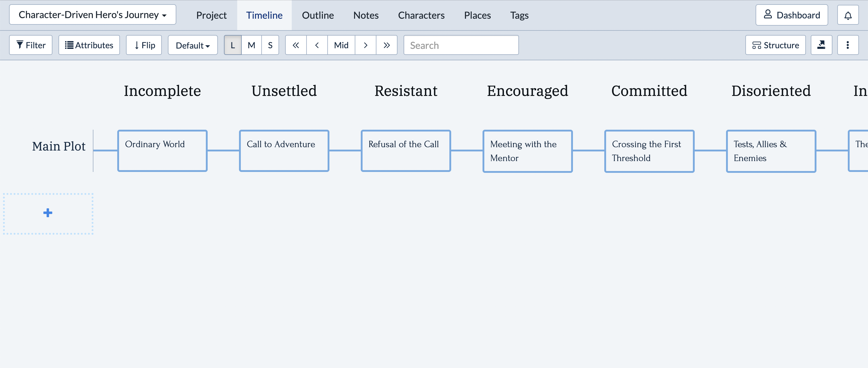Screen dimensions: 868x368
Task: Open the three-dot more options menu
Action: click(848, 45)
